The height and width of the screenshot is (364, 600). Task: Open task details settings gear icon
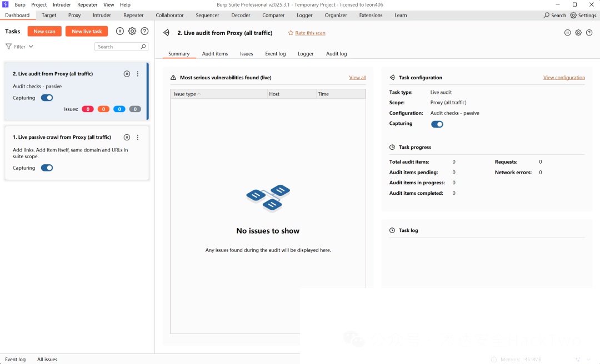pyautogui.click(x=578, y=33)
